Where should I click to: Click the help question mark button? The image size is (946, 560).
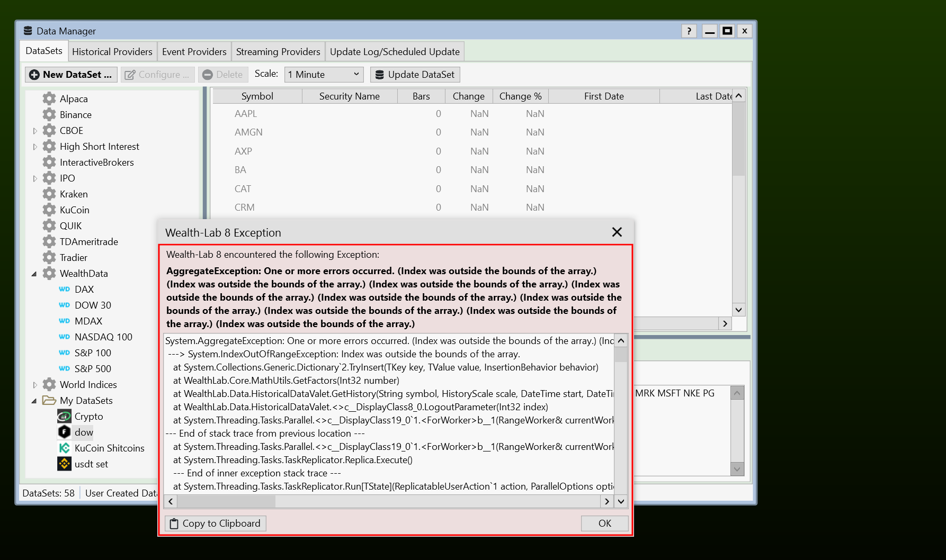(689, 31)
